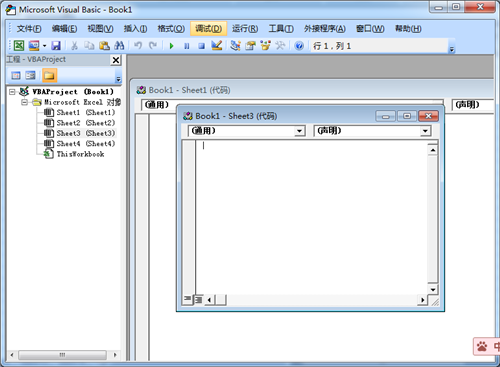Image resolution: width=500 pixels, height=367 pixels.
Task: Select Sheet3 (Sheet3) in project tree
Action: click(x=86, y=133)
